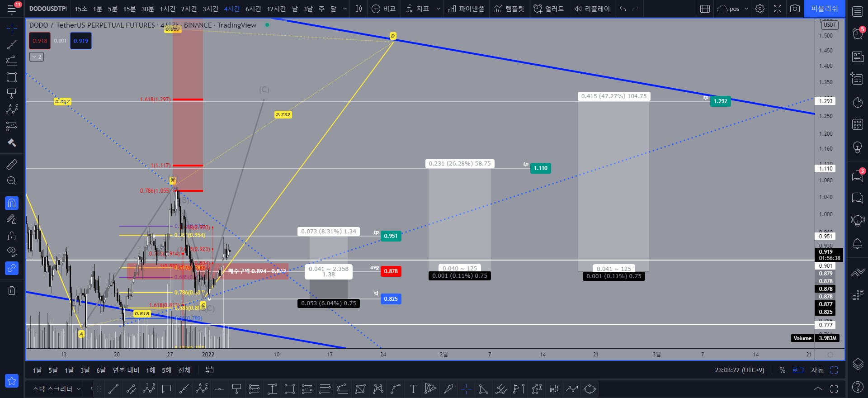This screenshot has width=868, height=398.
Task: Click the DODOUSDTPERP symbol search field
Action: coord(48,9)
